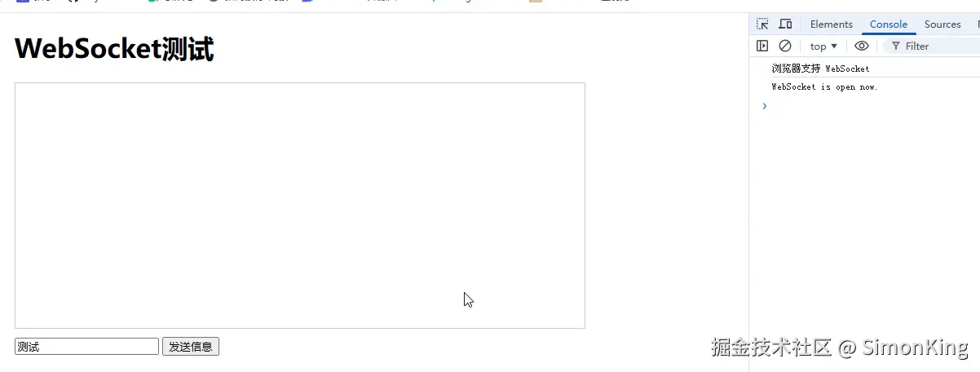Image resolution: width=980 pixels, height=372 pixels.
Task: Open the Sources tab
Action: [x=942, y=24]
